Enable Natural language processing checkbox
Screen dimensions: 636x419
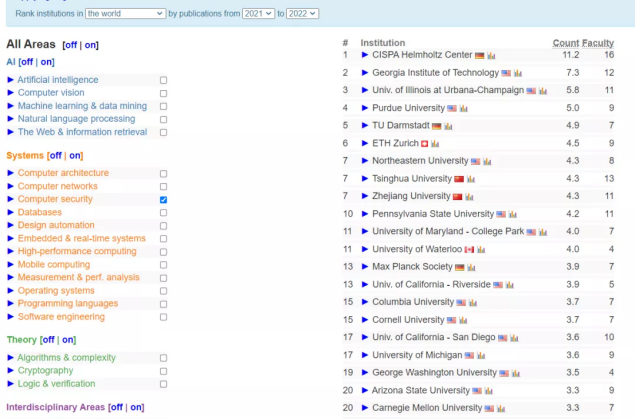(x=163, y=119)
